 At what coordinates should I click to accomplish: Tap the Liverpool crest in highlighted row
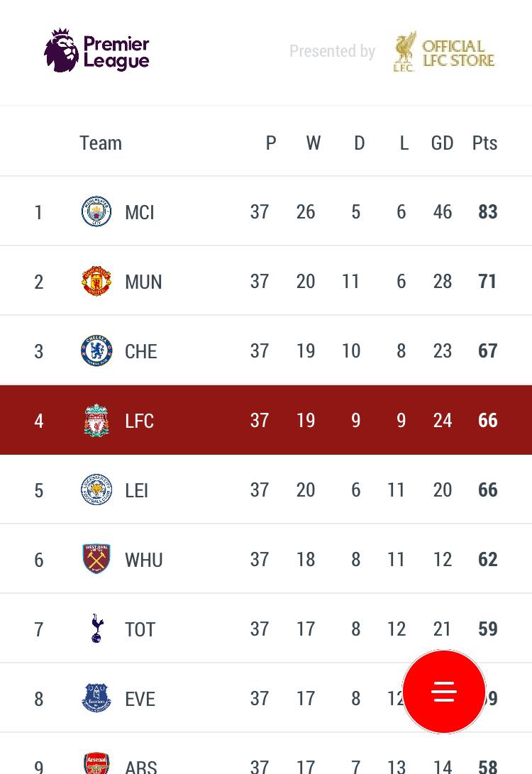tap(96, 420)
